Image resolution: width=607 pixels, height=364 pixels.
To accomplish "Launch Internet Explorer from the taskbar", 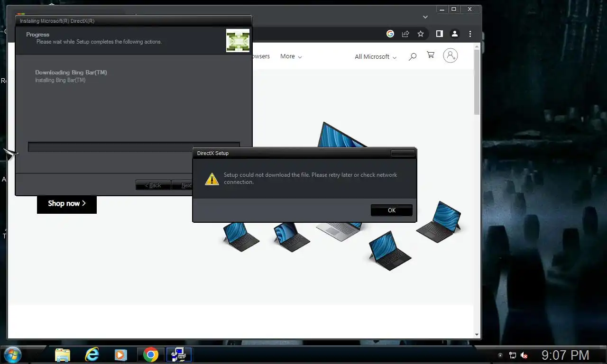I will coord(92,355).
